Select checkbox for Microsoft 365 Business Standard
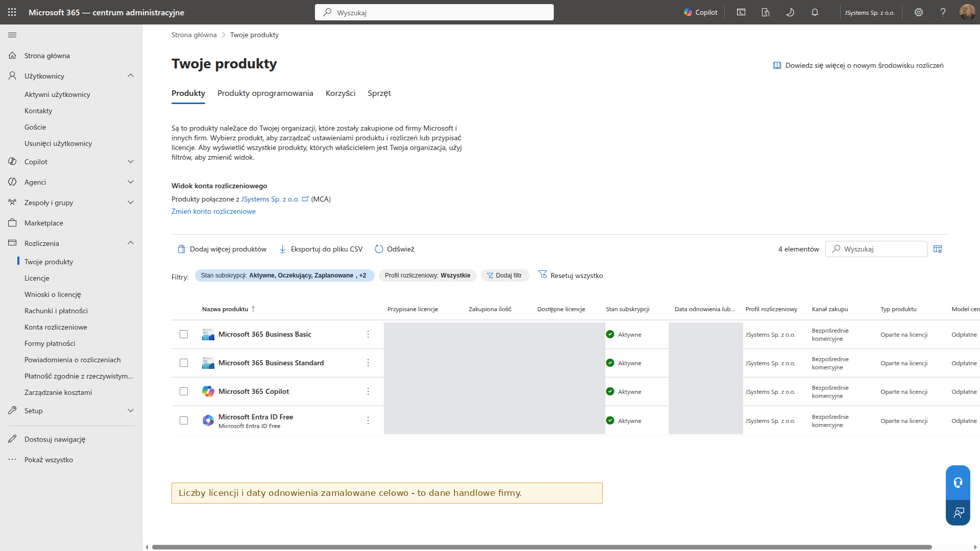This screenshot has width=980, height=551. pyautogui.click(x=184, y=363)
